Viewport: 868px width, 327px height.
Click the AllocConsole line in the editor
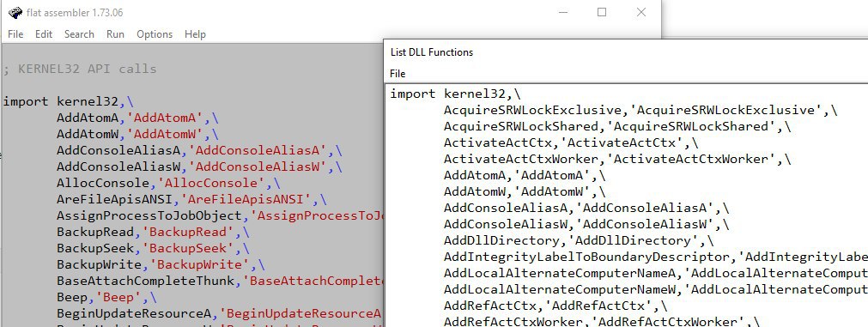coord(168,183)
